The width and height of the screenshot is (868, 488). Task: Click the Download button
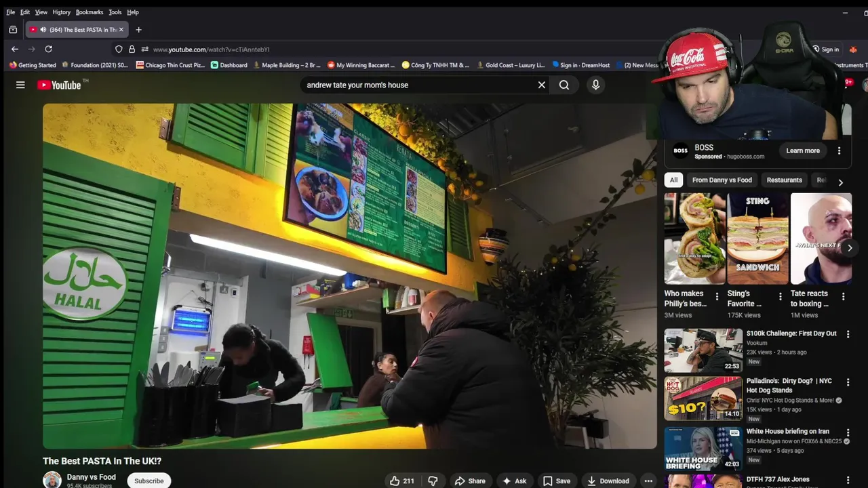pos(608,481)
